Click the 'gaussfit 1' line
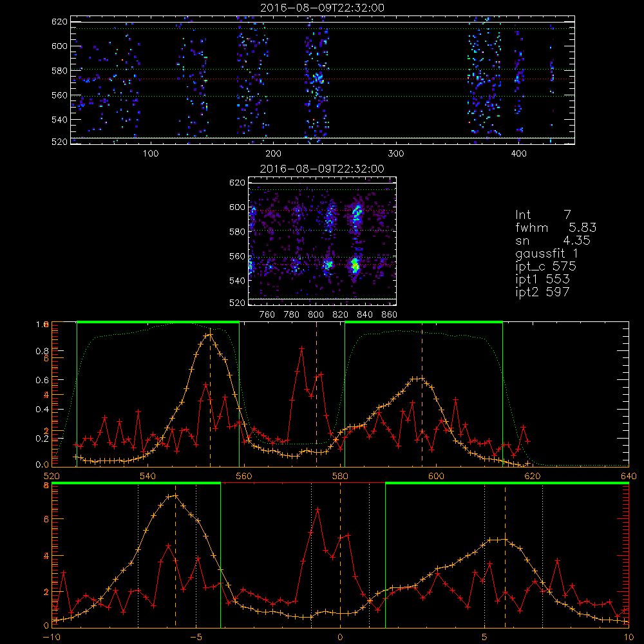The image size is (644, 644). click(547, 253)
